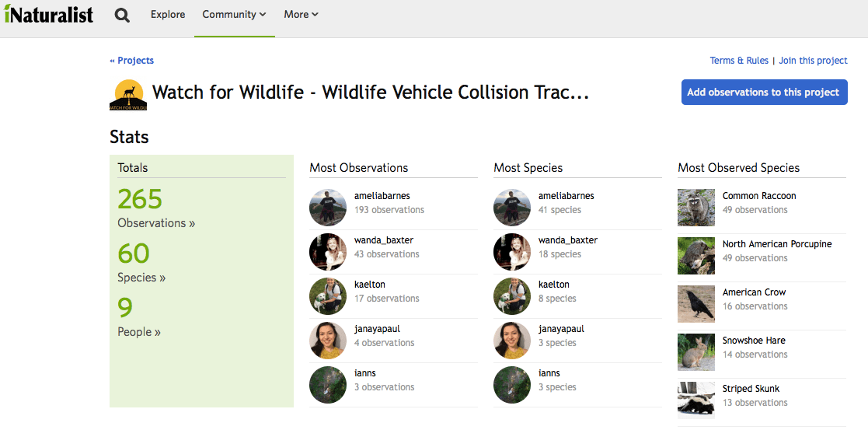Click the North American Porcupine species name
The width and height of the screenshot is (868, 437).
[776, 243]
